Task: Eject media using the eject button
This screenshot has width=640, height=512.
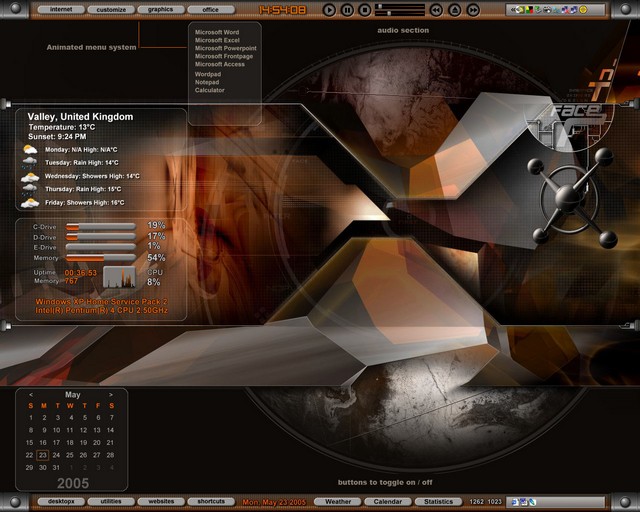Action: pyautogui.click(x=455, y=10)
